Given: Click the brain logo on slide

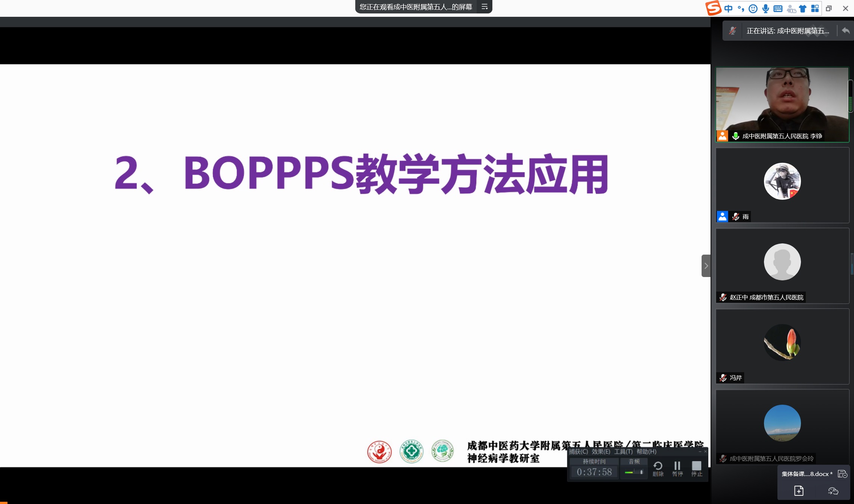Looking at the screenshot, I should point(443,451).
